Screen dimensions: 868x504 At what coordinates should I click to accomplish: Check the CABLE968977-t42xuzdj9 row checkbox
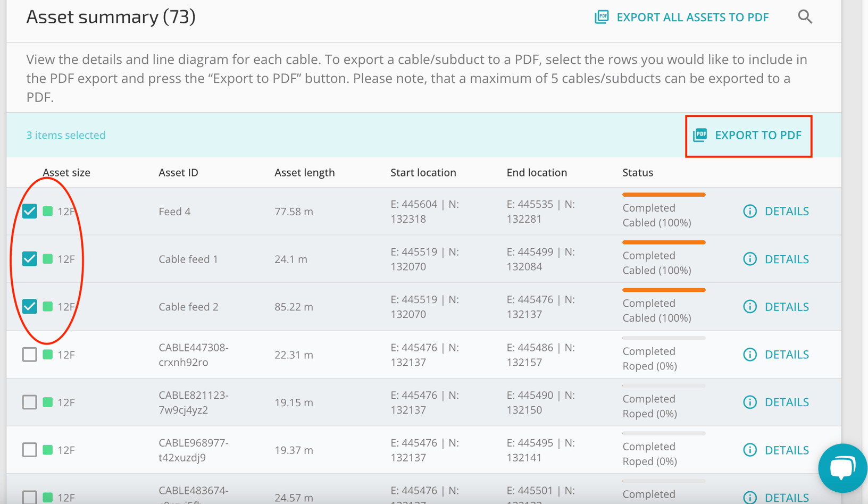click(x=30, y=450)
